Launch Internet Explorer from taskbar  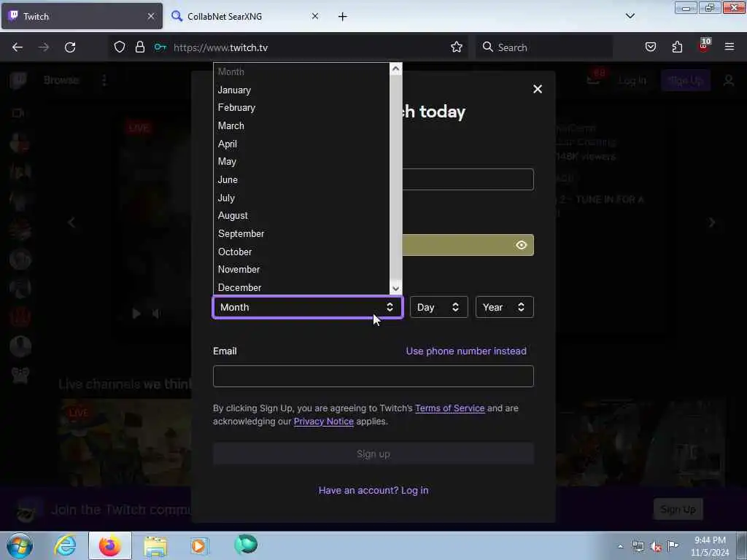65,545
